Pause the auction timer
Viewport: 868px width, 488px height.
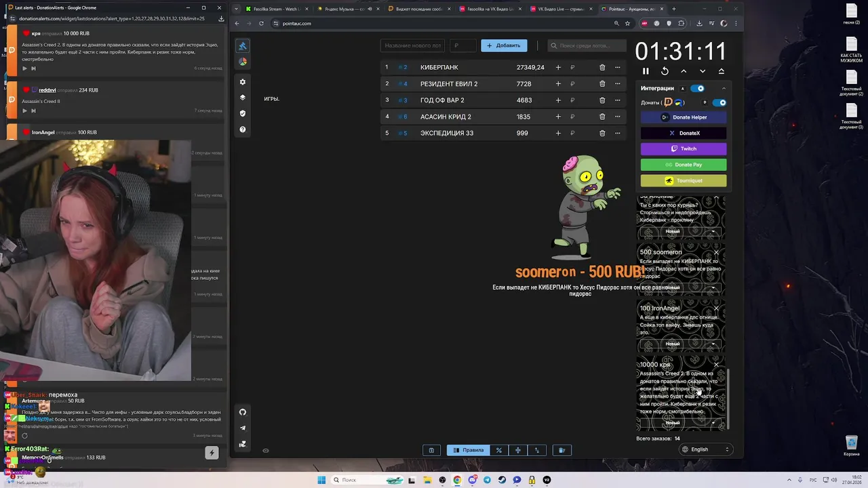coord(646,71)
